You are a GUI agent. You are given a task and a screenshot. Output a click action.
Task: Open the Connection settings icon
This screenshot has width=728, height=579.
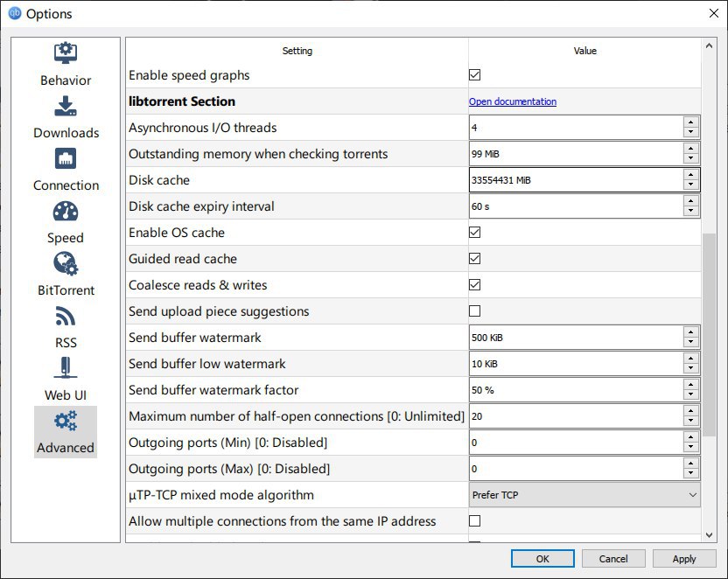(x=66, y=158)
